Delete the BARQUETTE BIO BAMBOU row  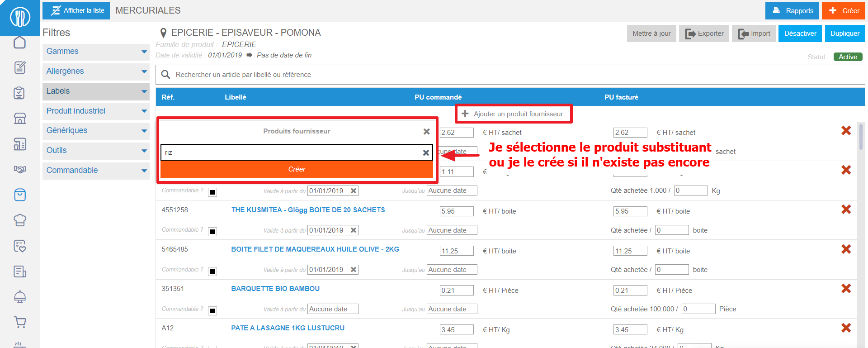[846, 288]
